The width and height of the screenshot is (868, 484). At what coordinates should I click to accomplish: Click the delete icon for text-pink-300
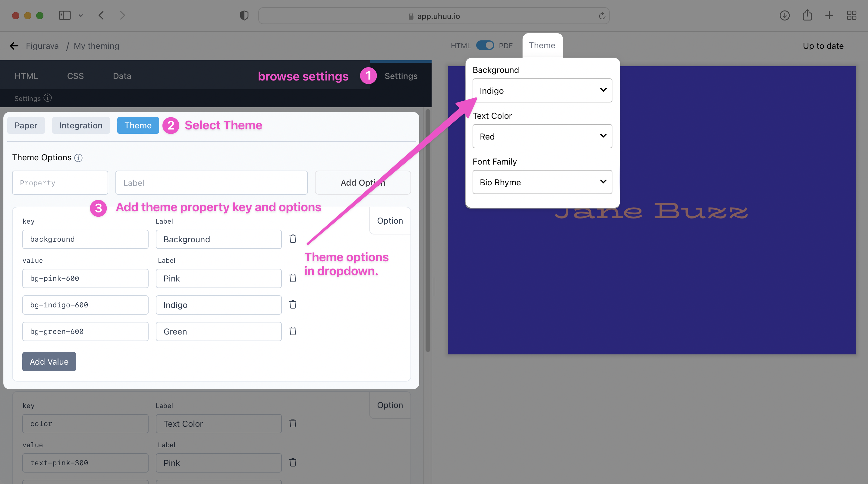293,463
